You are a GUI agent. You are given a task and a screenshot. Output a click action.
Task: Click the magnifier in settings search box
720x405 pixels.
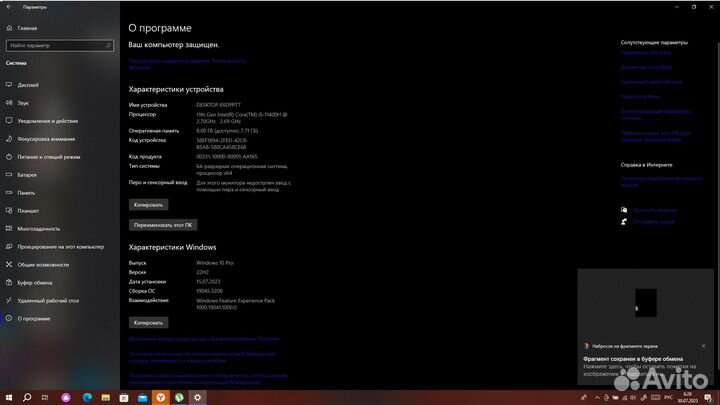tap(108, 45)
